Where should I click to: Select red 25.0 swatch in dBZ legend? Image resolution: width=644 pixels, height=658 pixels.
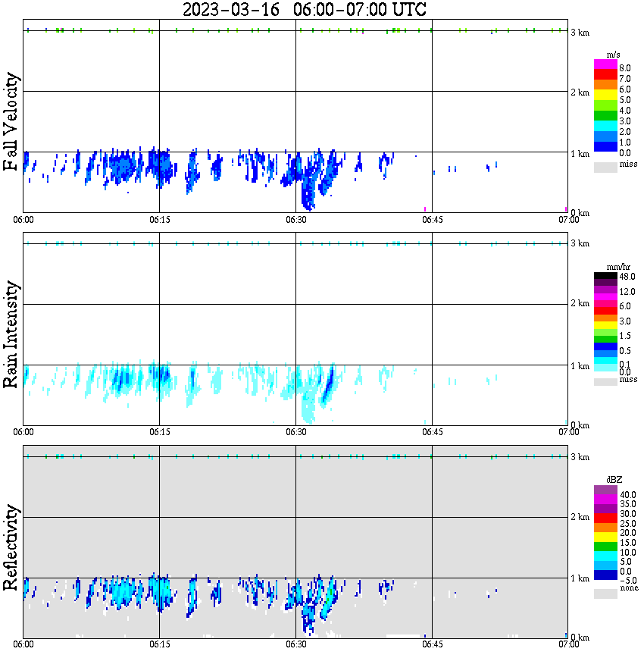605,519
